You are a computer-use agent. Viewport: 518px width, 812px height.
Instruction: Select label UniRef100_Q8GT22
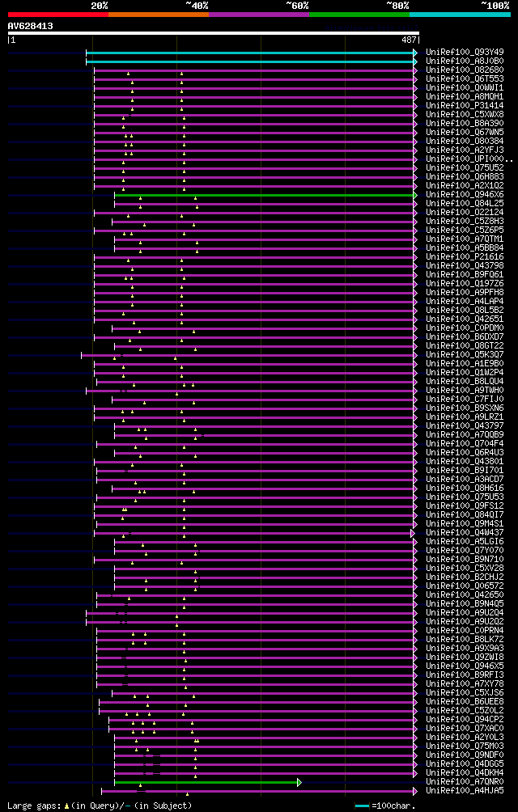pos(465,345)
